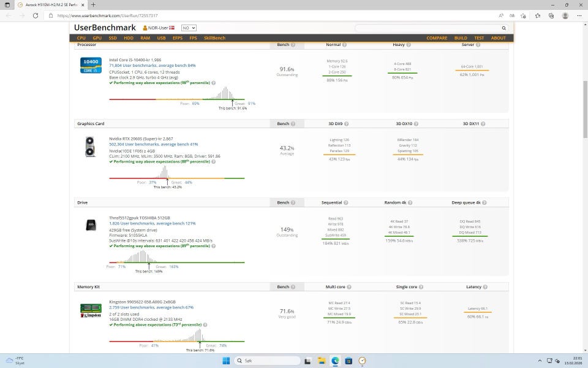This screenshot has width=588, height=368.
Task: Click the taskbar Søk search box
Action: (x=268, y=361)
